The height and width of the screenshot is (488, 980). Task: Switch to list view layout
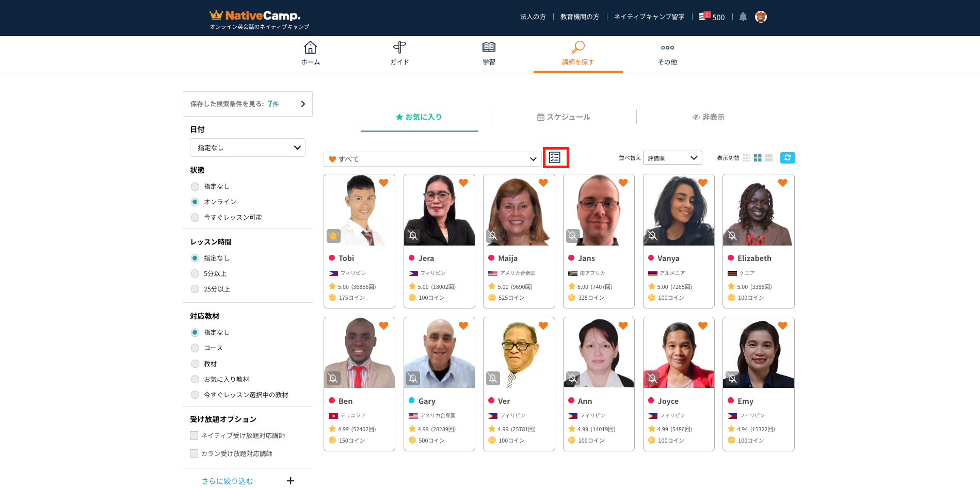(x=769, y=158)
